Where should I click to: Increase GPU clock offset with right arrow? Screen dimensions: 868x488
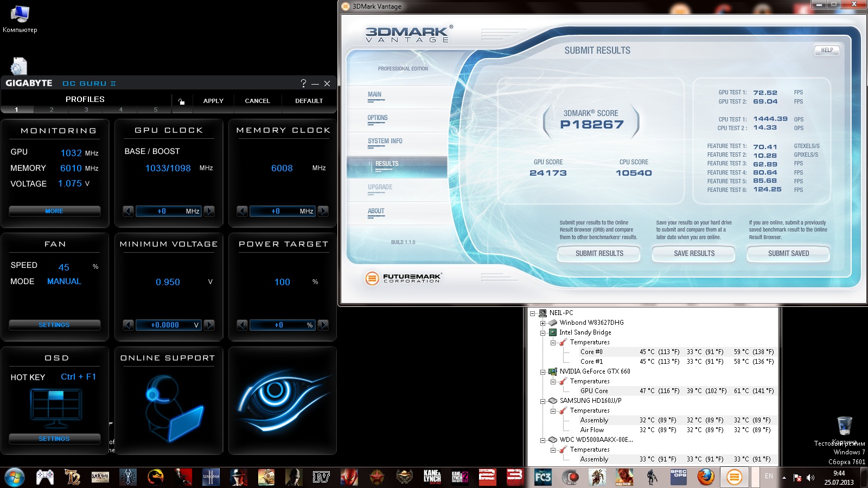point(209,211)
